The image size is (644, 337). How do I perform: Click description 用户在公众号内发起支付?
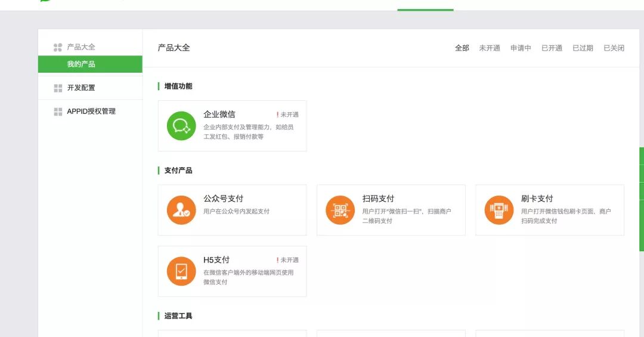pos(237,211)
